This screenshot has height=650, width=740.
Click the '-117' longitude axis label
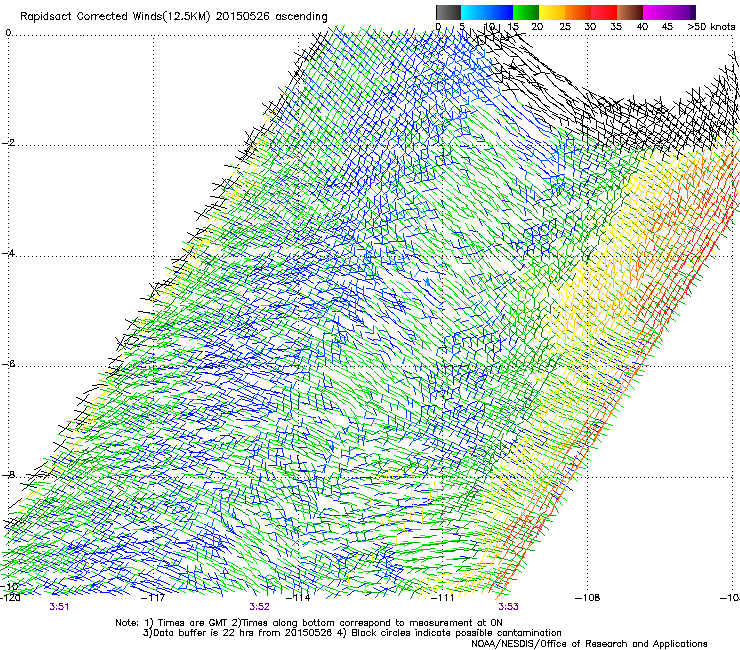153,598
